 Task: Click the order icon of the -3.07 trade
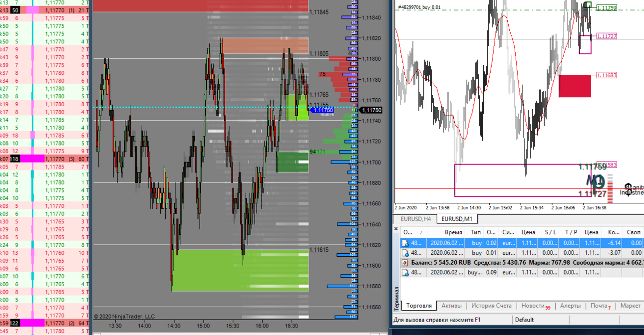tap(406, 253)
